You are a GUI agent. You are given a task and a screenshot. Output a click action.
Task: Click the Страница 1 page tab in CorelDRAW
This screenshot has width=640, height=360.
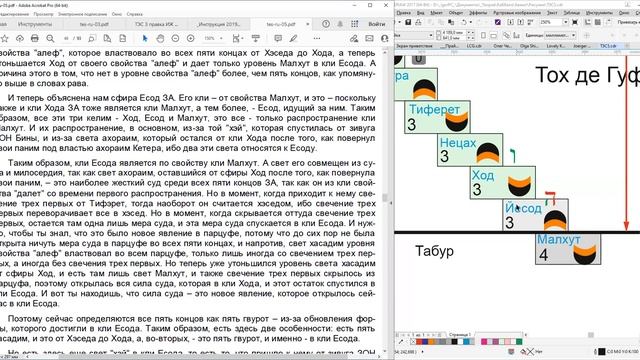click(460, 335)
